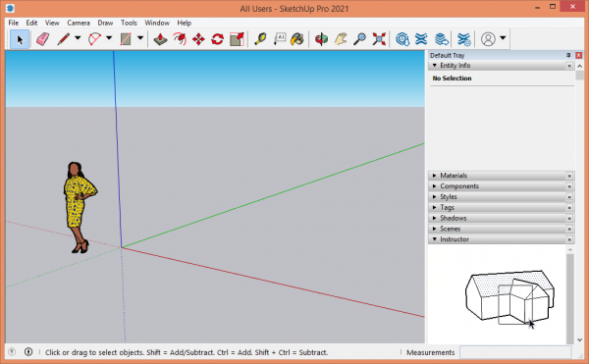This screenshot has width=589, height=364.
Task: Select the Line pencil tool
Action: (64, 39)
